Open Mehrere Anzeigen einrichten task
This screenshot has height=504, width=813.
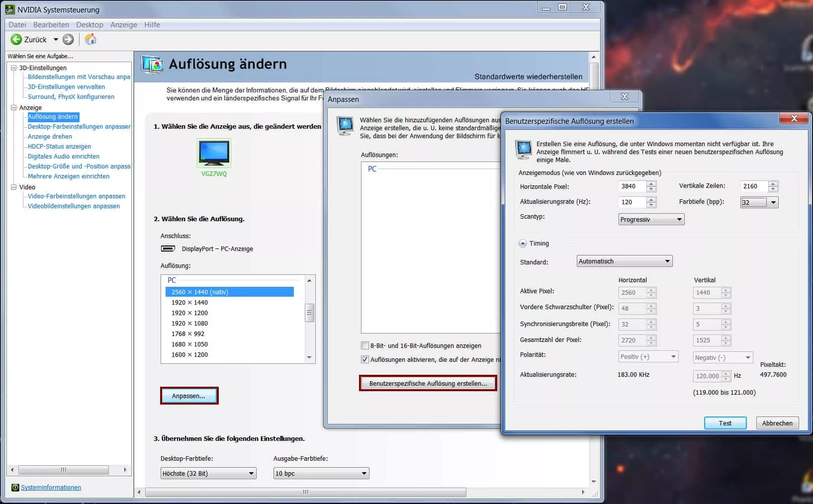click(x=69, y=176)
